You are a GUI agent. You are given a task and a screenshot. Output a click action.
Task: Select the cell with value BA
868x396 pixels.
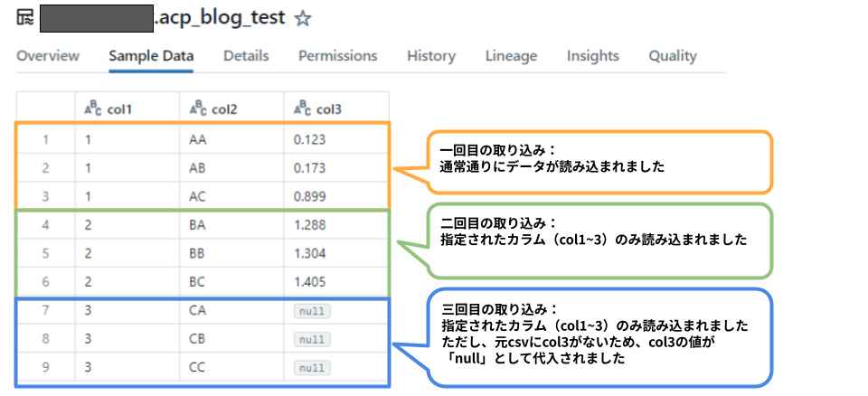click(x=232, y=225)
